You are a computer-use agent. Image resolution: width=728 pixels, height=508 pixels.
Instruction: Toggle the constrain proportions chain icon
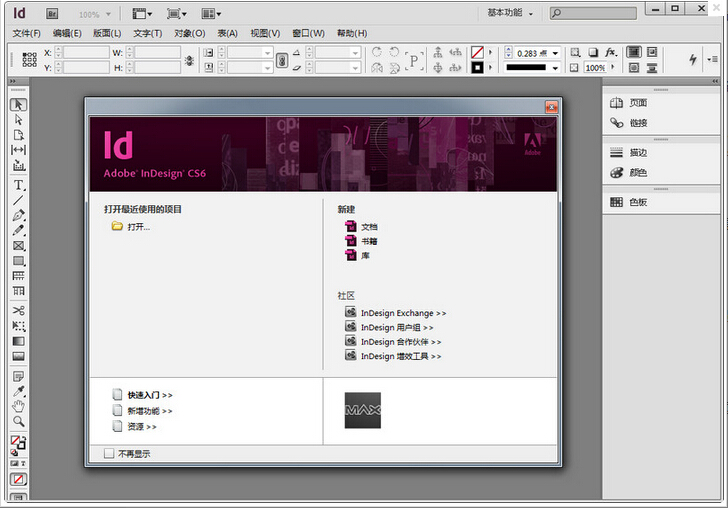pos(282,60)
